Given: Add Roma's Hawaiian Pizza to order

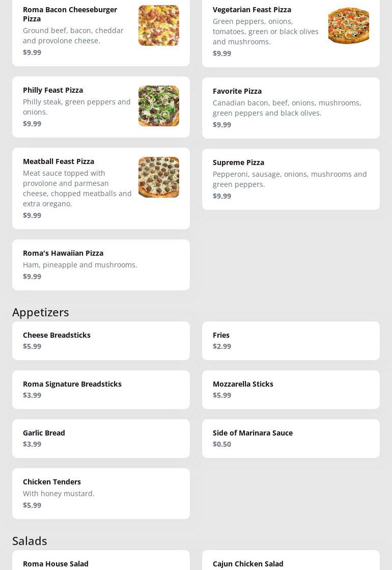Looking at the screenshot, I should click(x=101, y=264).
